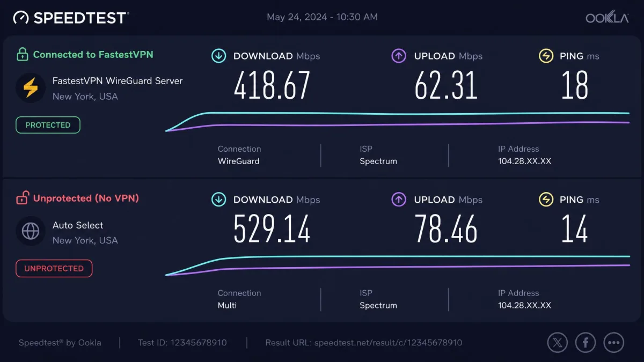Click the 529.14 download value

272,230
